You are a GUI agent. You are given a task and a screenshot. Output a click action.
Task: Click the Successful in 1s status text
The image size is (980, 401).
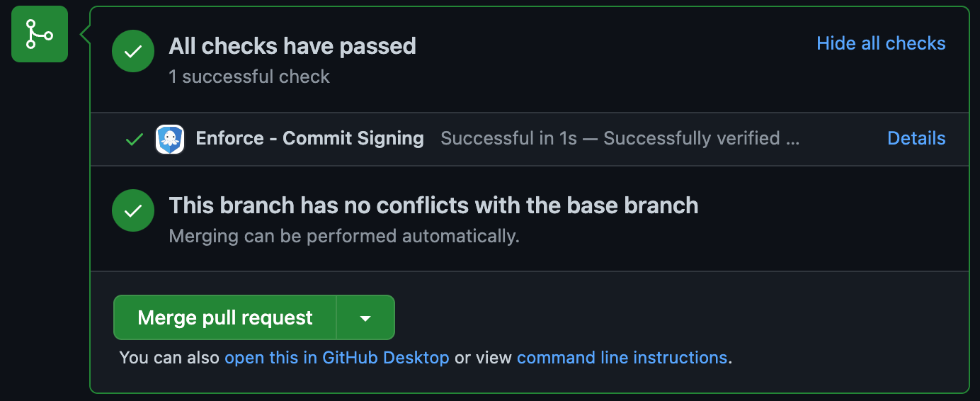pyautogui.click(x=509, y=138)
